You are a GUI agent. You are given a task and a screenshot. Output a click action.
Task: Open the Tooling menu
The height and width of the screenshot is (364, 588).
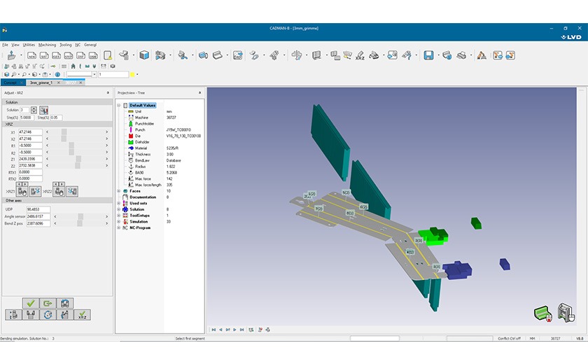click(66, 45)
